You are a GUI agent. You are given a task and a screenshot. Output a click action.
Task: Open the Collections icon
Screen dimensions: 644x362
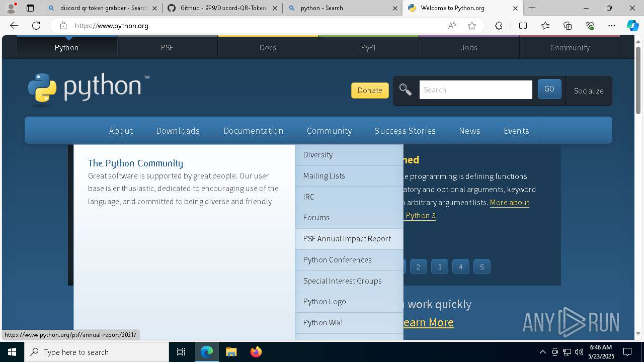pos(568,26)
